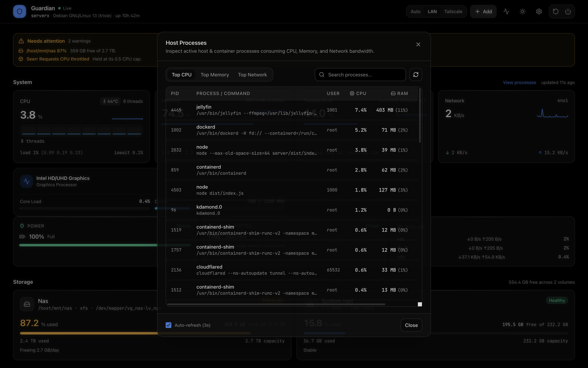
Task: Click Seerr Requests CPU throttled warning
Action: pos(58,59)
